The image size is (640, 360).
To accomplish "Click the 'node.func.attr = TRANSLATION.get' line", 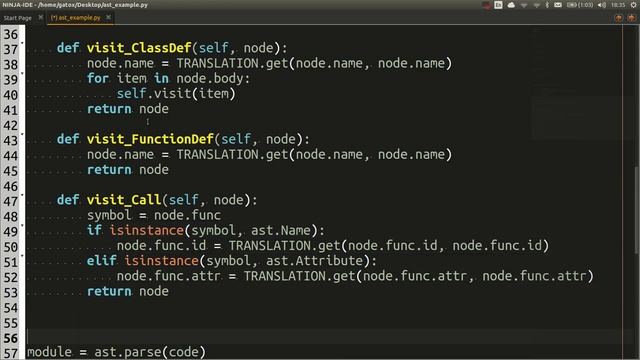I will [355, 276].
